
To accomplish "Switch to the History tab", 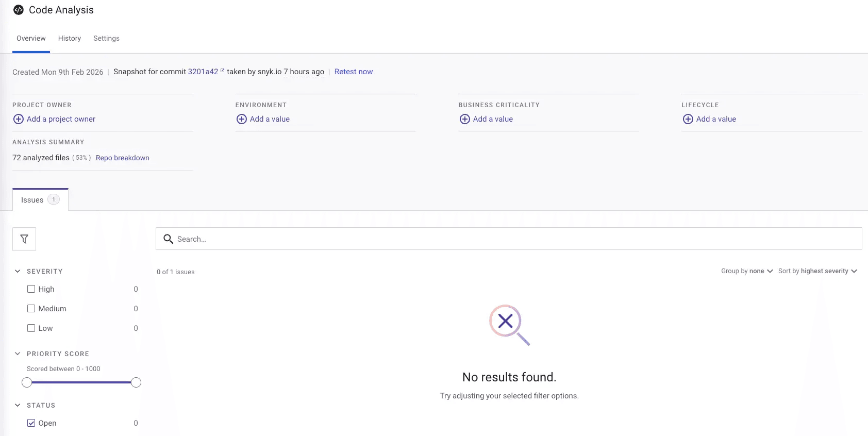I will 70,39.
